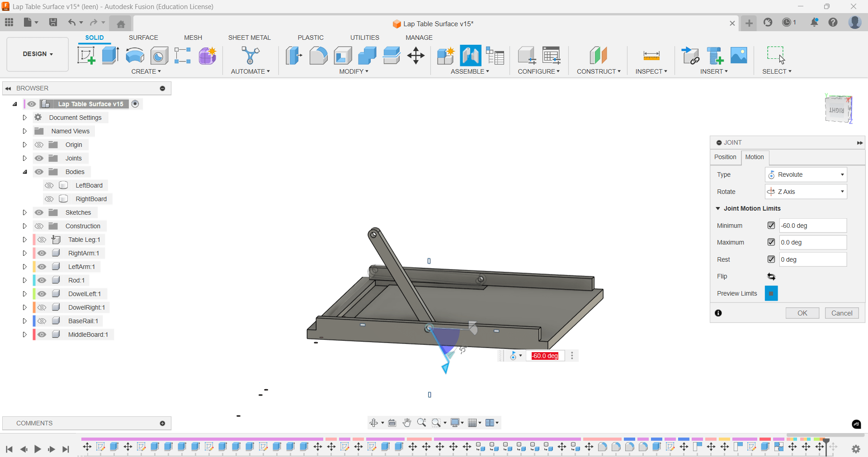Click the Save icon
The width and height of the screenshot is (868, 457).
(x=53, y=22)
